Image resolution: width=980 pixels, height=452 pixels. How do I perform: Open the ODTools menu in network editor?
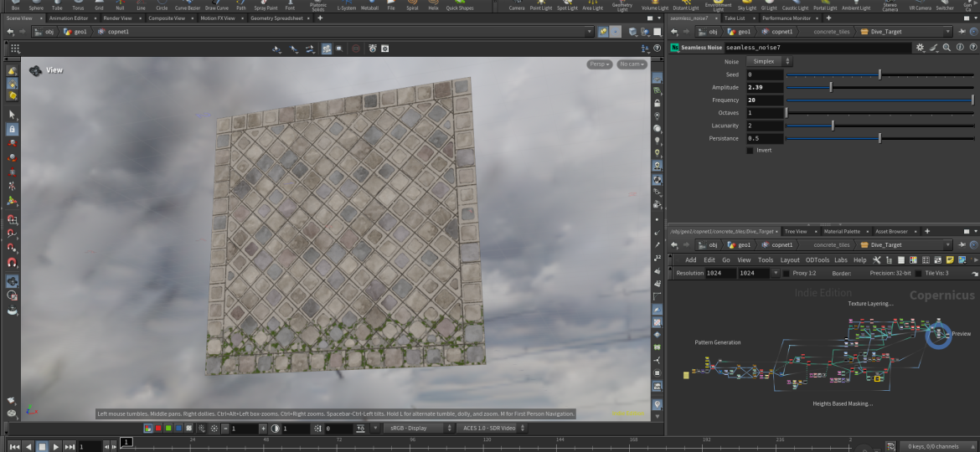[x=817, y=259]
